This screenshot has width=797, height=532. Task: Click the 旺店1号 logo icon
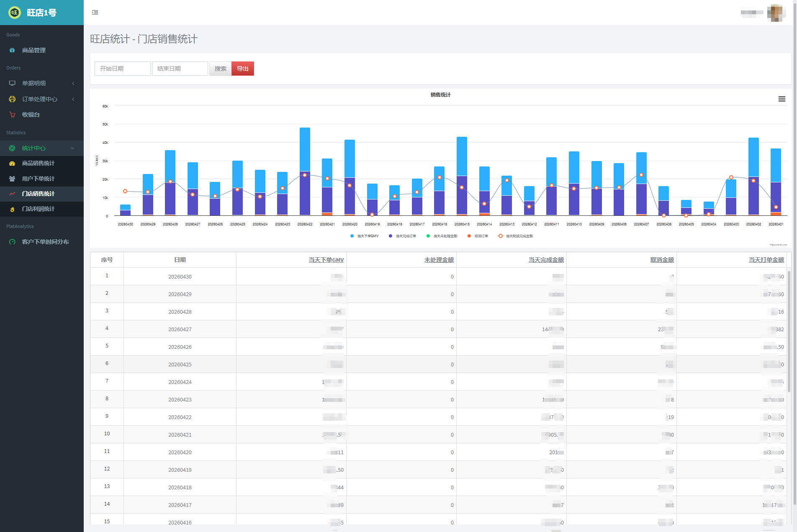coord(15,13)
